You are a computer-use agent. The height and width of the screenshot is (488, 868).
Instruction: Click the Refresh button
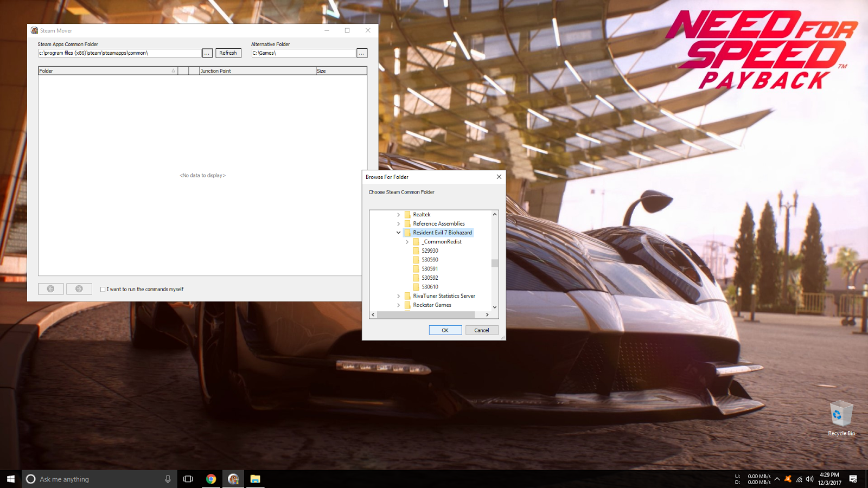(228, 53)
